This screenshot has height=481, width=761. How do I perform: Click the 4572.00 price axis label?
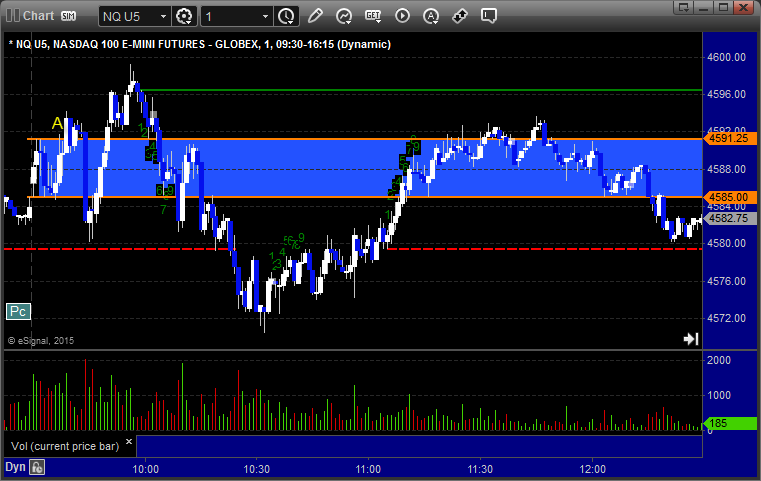click(x=727, y=318)
